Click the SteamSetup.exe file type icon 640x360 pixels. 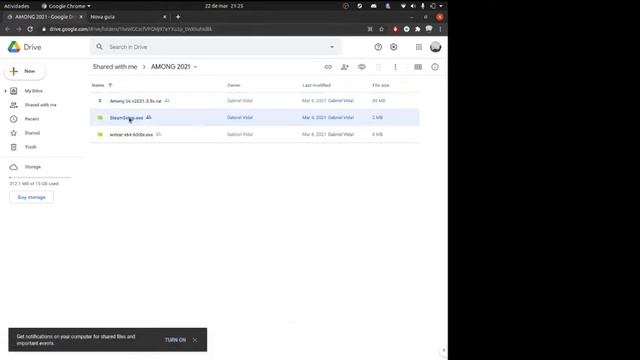point(100,118)
